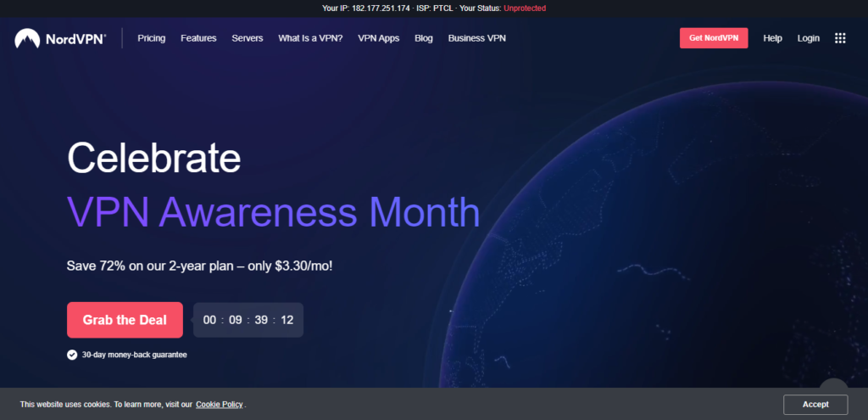Click the checkmark icon beside money-back guarantee
The height and width of the screenshot is (420, 868).
pos(72,355)
